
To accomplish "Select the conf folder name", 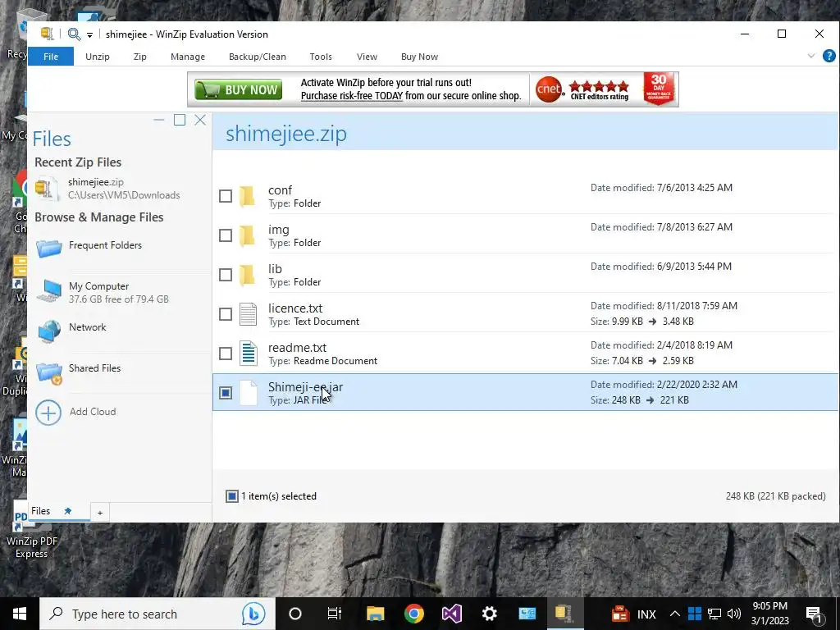I will (281, 190).
